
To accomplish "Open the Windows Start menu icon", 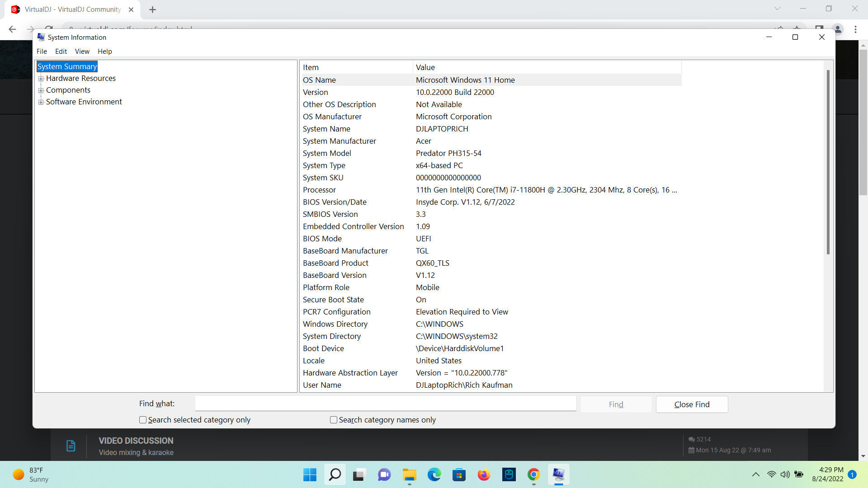I will (310, 475).
